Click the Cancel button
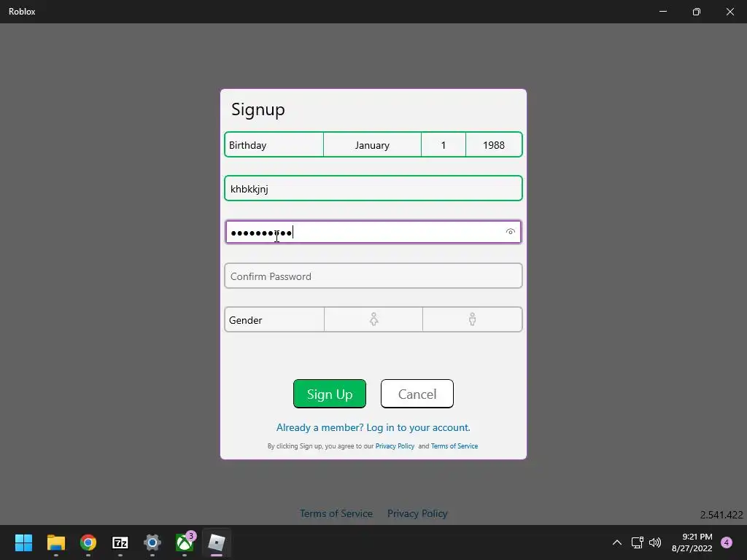The image size is (747, 560). [417, 394]
